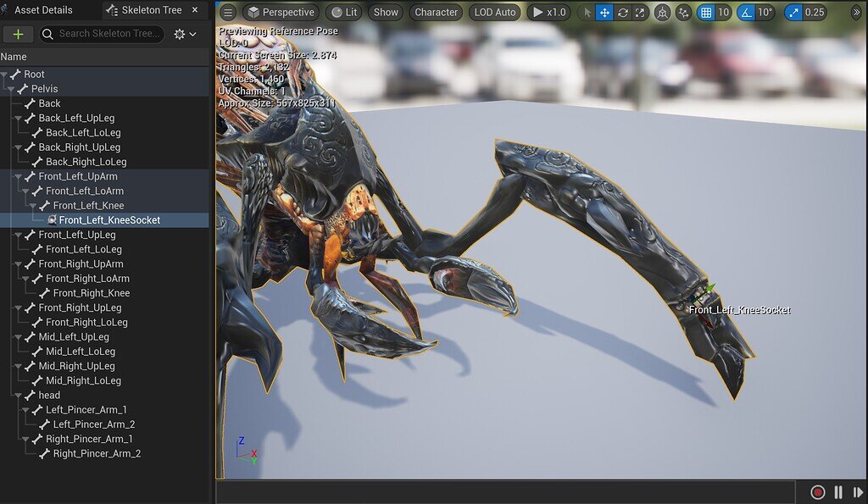Image resolution: width=868 pixels, height=504 pixels.
Task: Collapse Front_Left_Knee bone
Action: click(x=33, y=206)
